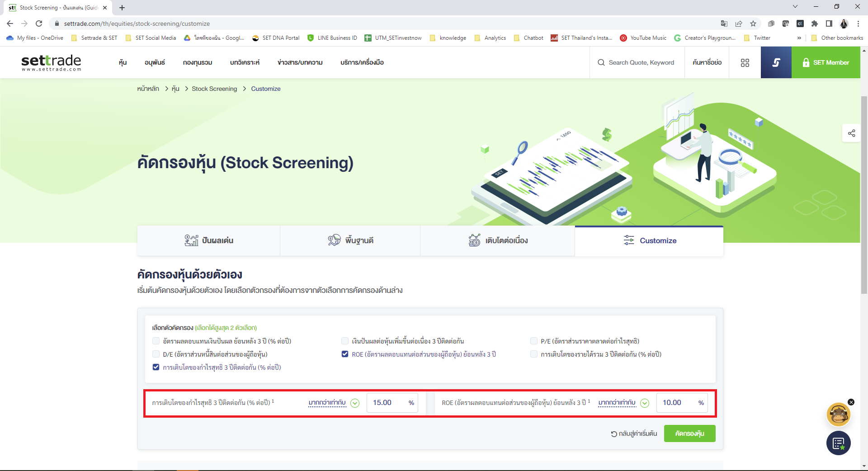Open the share icon on the right edge
The height and width of the screenshot is (471, 868).
(852, 133)
